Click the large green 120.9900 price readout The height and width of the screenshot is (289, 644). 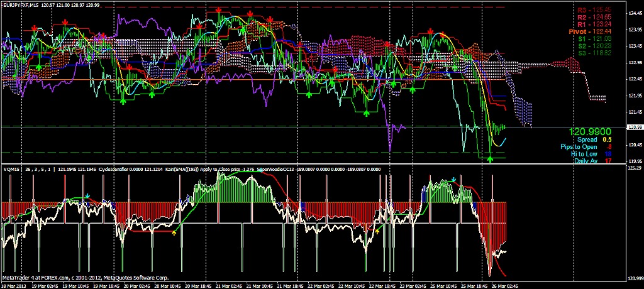pos(590,132)
